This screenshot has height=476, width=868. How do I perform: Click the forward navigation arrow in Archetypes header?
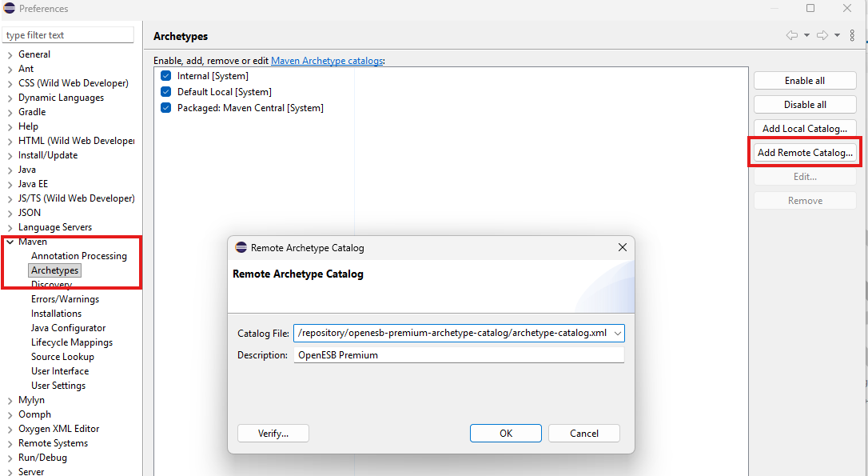click(822, 35)
